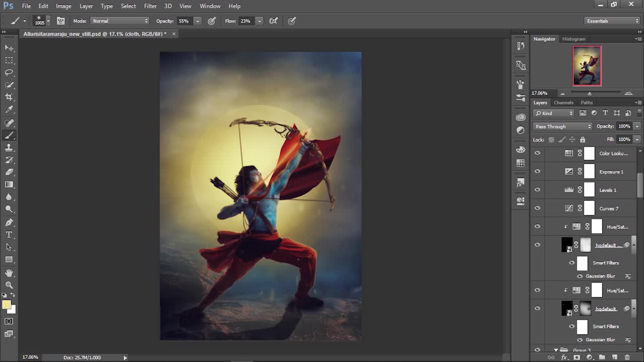
Task: Open the Brush panel toggle icon
Action: point(61,21)
